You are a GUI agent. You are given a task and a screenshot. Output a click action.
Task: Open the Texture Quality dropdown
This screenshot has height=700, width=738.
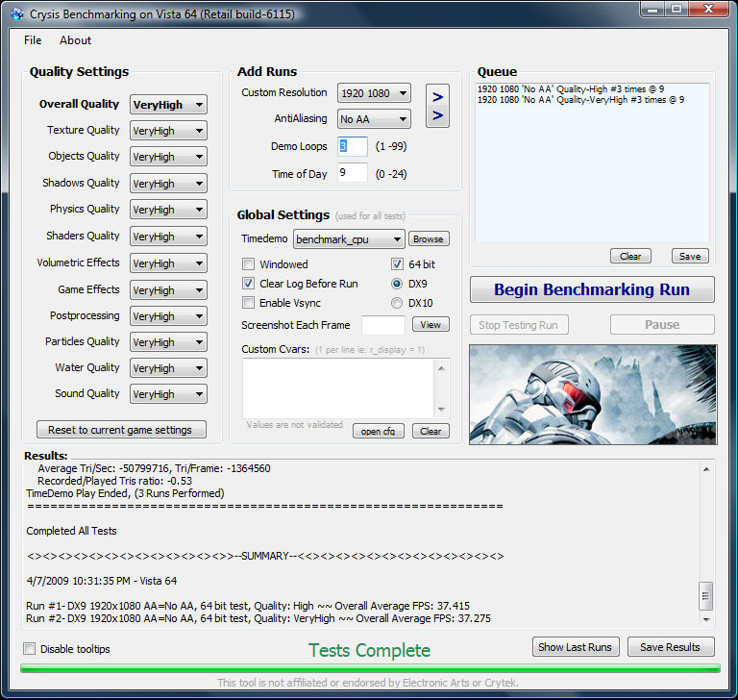pos(168,131)
